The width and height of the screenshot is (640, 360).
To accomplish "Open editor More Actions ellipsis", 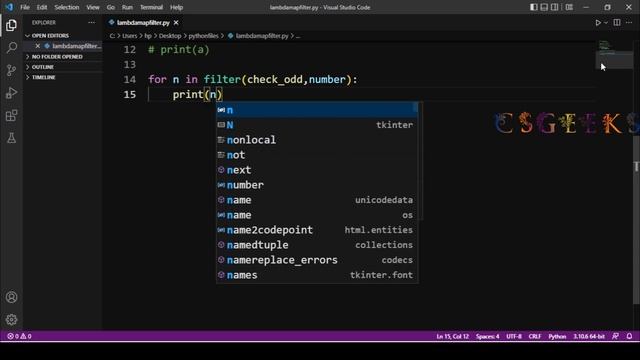I will [x=629, y=23].
